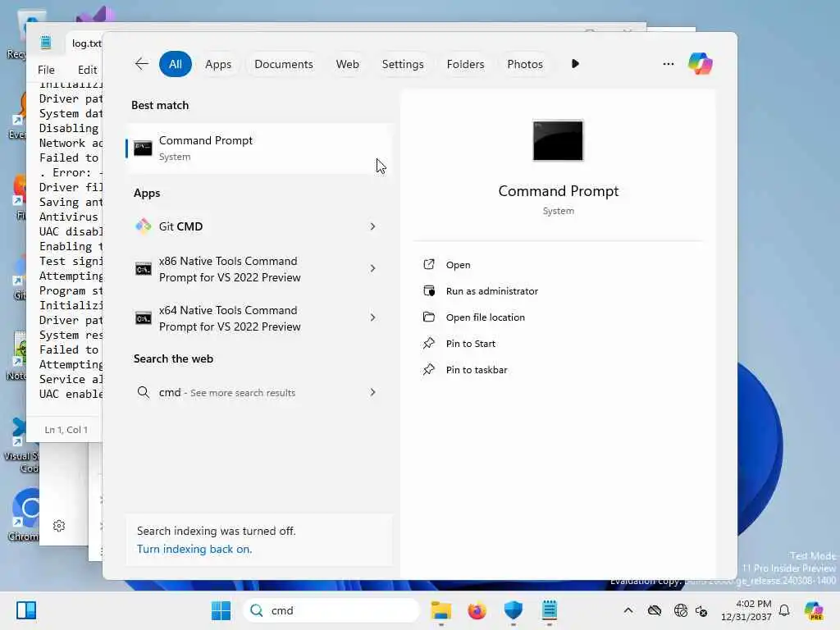Switch to the Apps filter tab
This screenshot has height=630, width=840.
218,64
